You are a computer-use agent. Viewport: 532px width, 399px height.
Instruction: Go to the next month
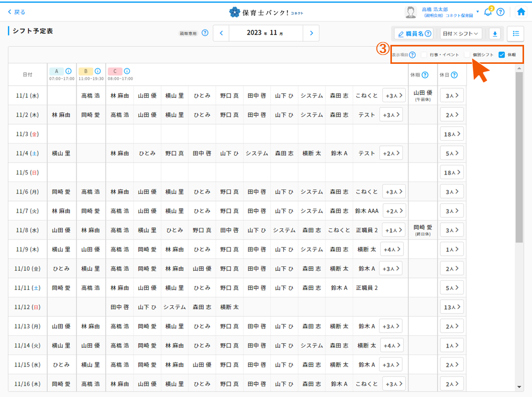[x=311, y=33]
